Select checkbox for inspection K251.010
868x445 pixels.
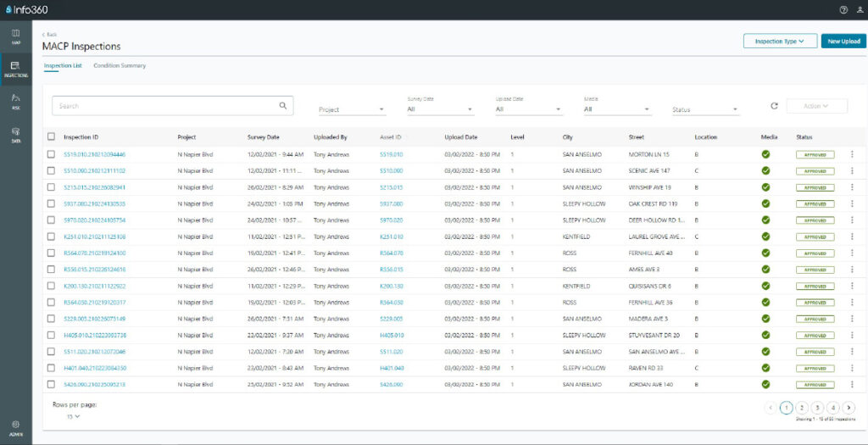pos(51,236)
